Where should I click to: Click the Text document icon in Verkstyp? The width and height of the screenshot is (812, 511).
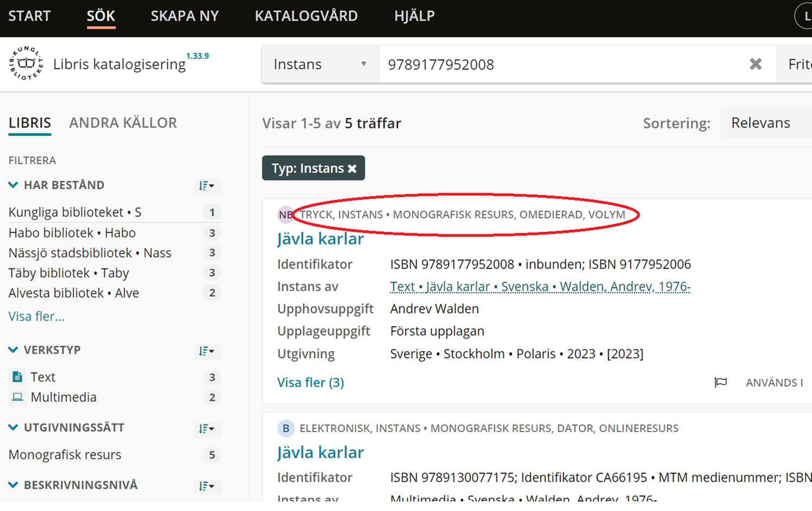[x=17, y=377]
